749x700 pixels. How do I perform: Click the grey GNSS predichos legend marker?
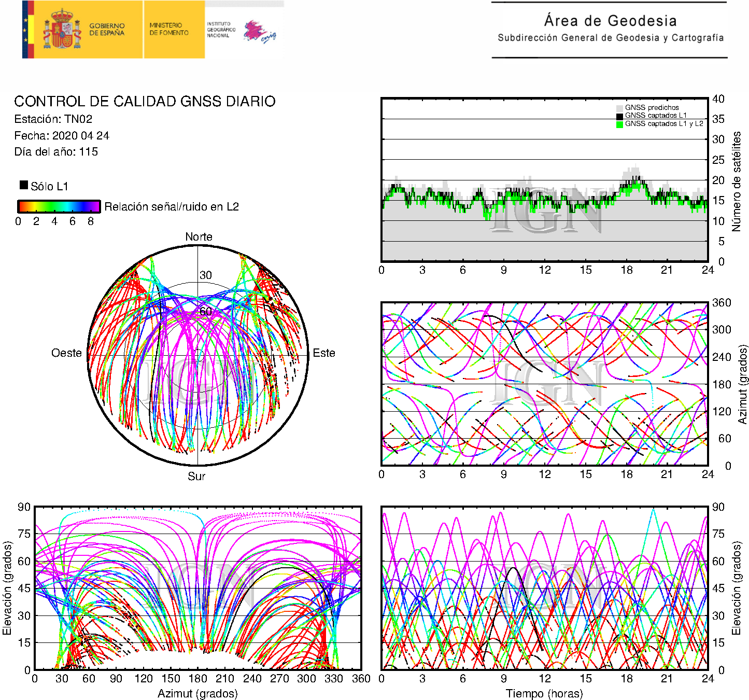coord(619,108)
